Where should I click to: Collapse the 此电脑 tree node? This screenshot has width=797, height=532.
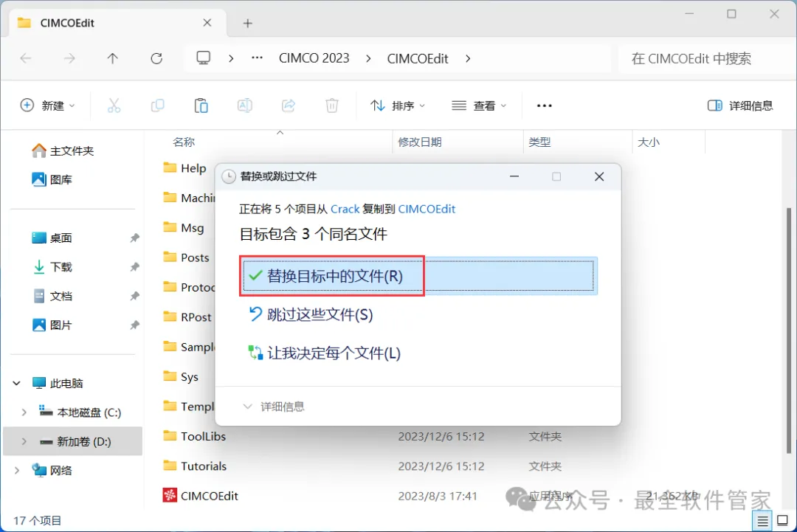coord(17,383)
